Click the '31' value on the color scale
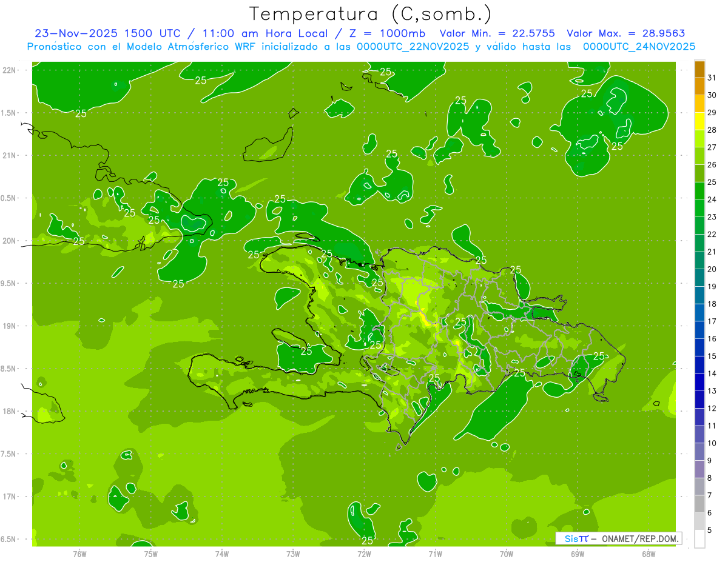The height and width of the screenshot is (562, 728). point(712,78)
